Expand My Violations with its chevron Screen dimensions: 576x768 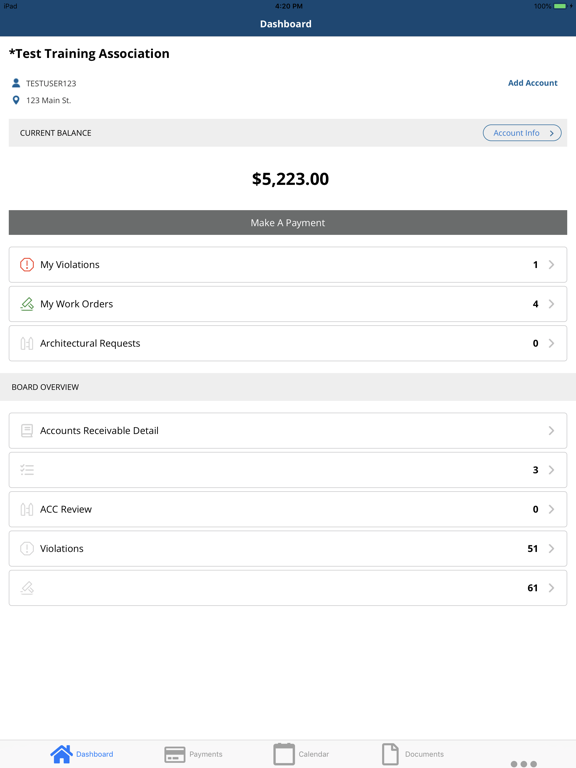pyautogui.click(x=552, y=264)
